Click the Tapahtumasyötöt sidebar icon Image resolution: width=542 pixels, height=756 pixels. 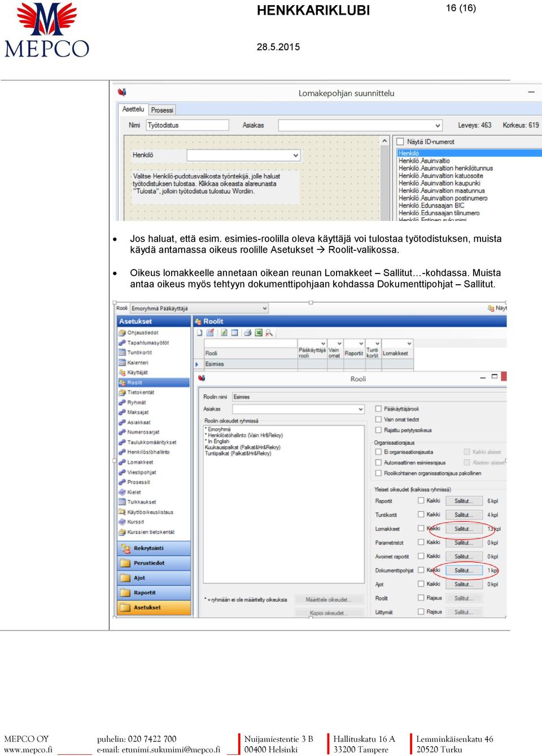[x=122, y=342]
